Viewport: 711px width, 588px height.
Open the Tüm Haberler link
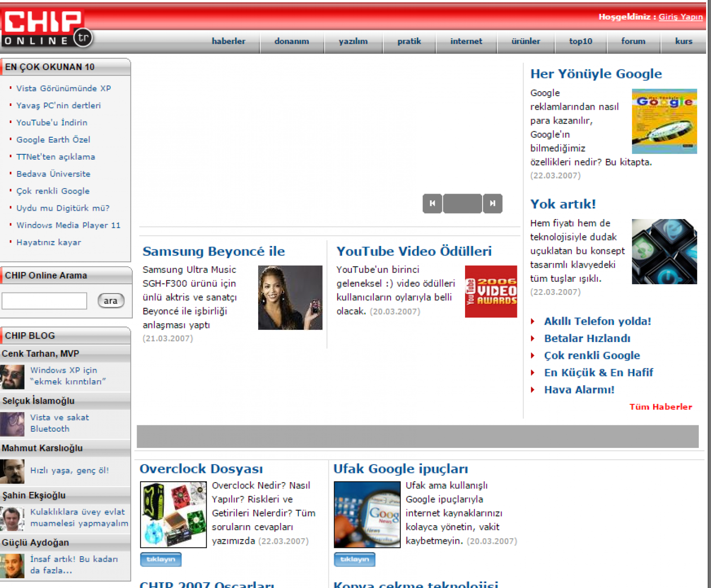(x=661, y=407)
